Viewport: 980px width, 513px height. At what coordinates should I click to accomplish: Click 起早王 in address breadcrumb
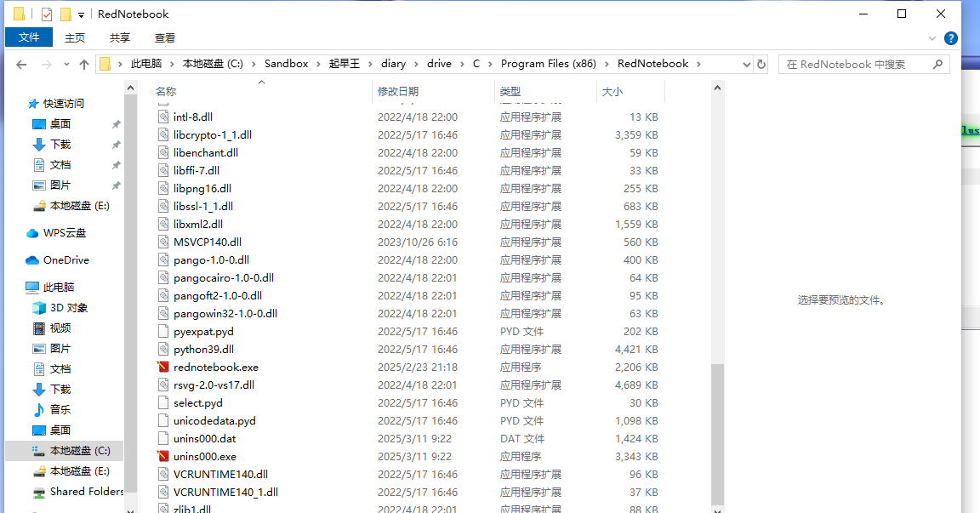(345, 64)
